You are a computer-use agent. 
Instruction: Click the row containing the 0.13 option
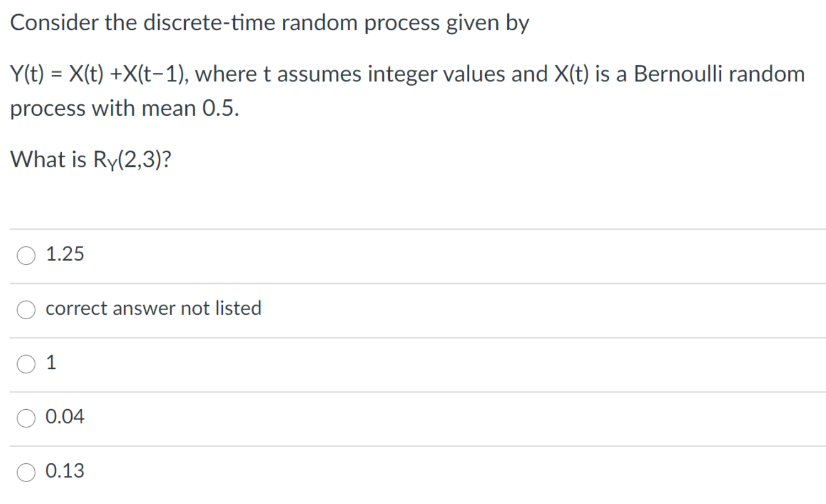tap(386, 472)
